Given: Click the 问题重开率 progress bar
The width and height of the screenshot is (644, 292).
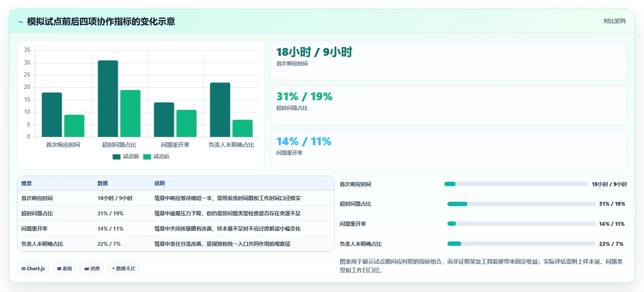Looking at the screenshot, I should click(521, 224).
